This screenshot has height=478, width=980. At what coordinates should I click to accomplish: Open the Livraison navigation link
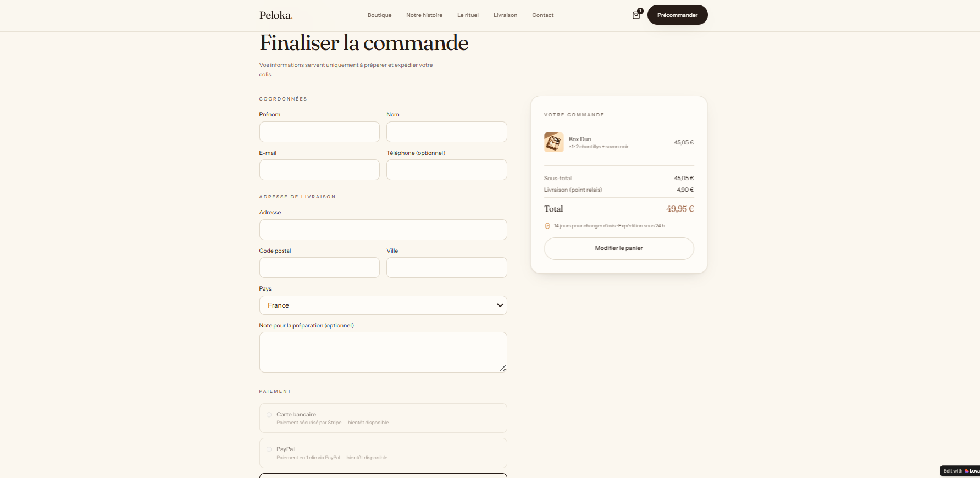click(x=505, y=15)
